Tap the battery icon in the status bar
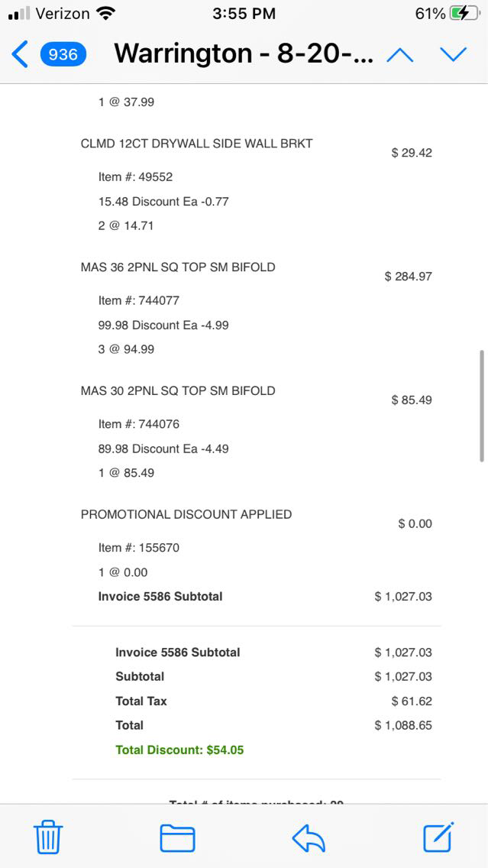 click(x=465, y=14)
